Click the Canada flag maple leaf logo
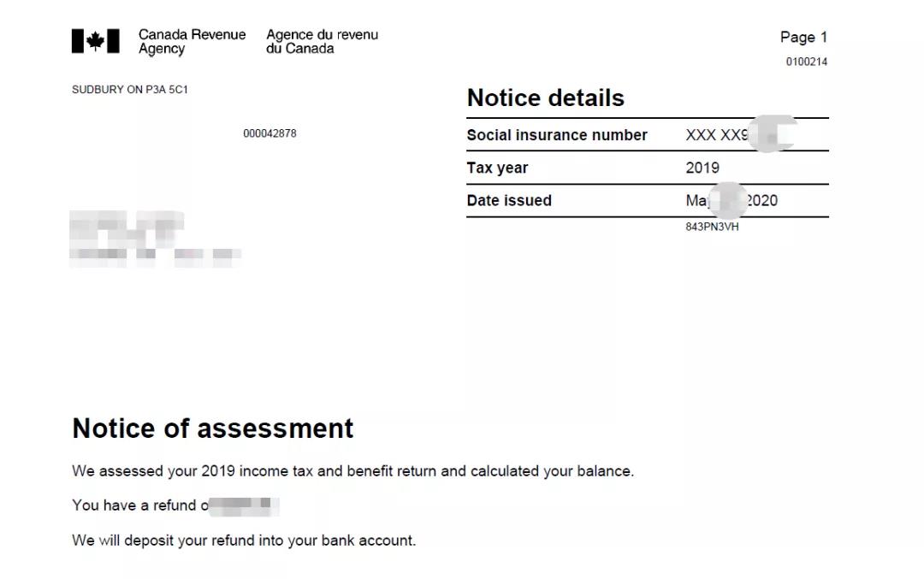 pos(95,41)
